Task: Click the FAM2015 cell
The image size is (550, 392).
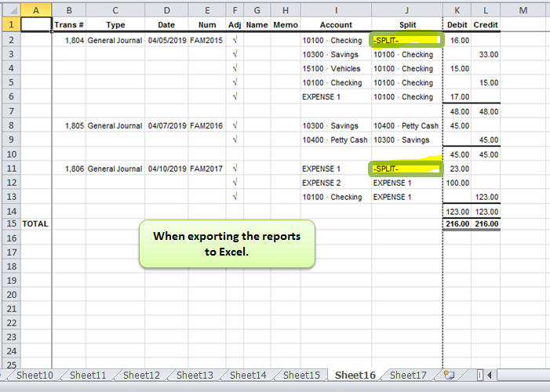Action: (x=207, y=40)
